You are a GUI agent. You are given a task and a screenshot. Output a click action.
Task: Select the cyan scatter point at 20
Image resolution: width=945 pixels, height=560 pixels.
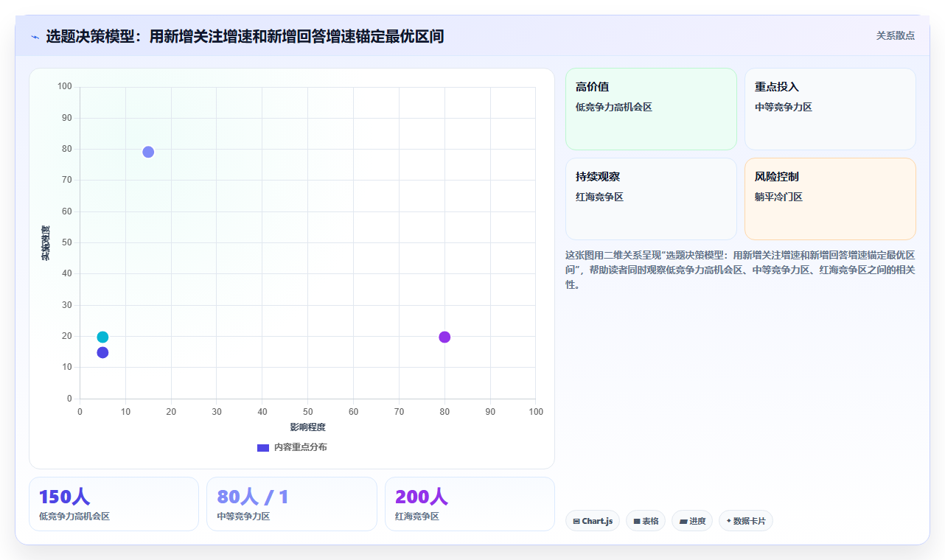click(102, 337)
